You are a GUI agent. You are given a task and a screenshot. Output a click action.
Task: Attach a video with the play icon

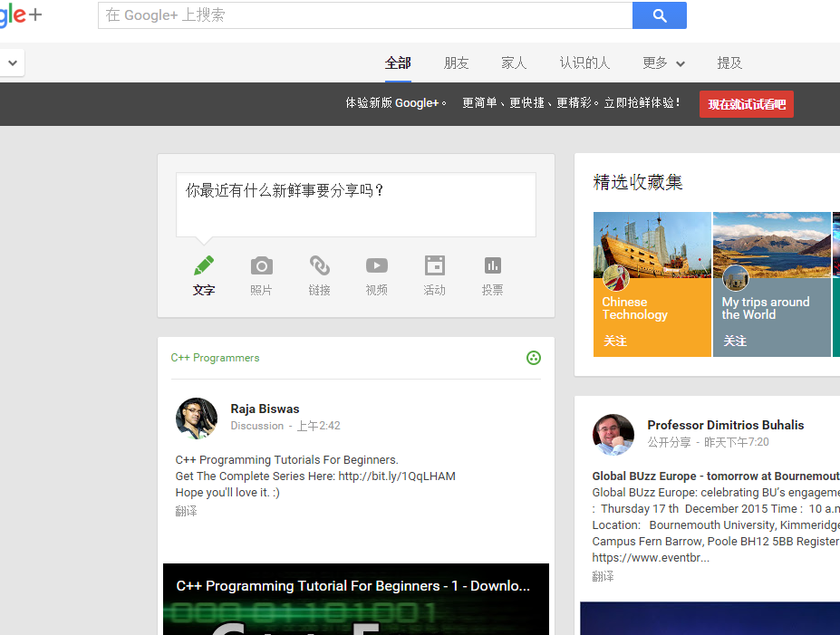[x=377, y=265]
